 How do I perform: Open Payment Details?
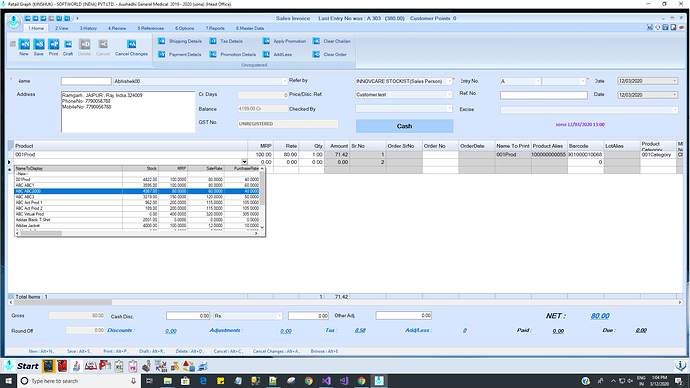coord(180,55)
